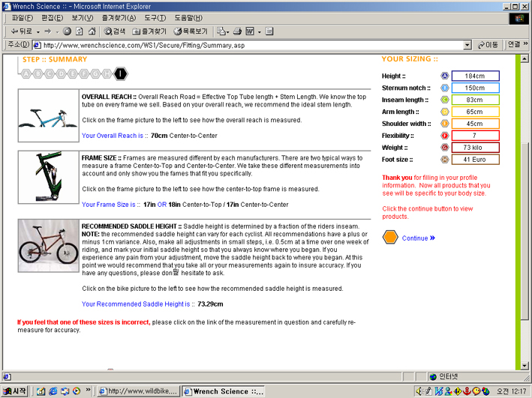Click the Shoulder width E icon

coord(444,124)
